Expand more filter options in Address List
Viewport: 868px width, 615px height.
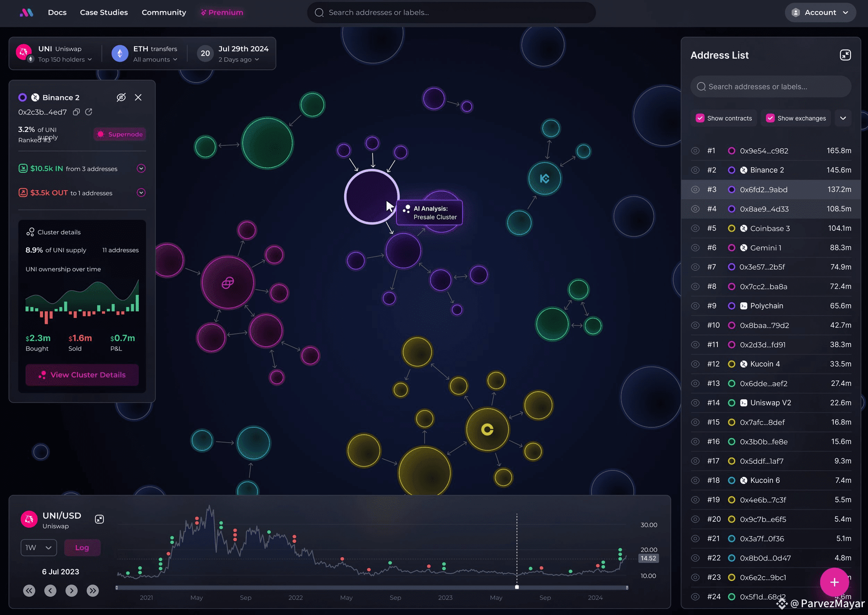[x=843, y=118]
